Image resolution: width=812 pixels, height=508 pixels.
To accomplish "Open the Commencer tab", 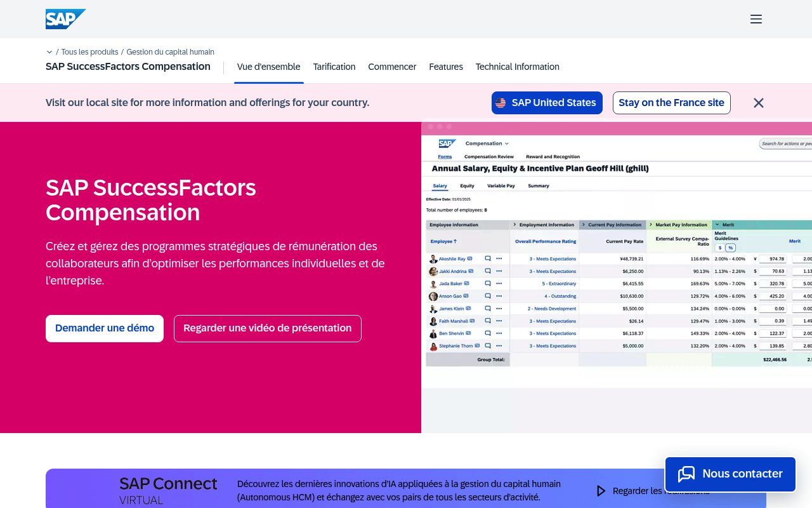I will [392, 67].
